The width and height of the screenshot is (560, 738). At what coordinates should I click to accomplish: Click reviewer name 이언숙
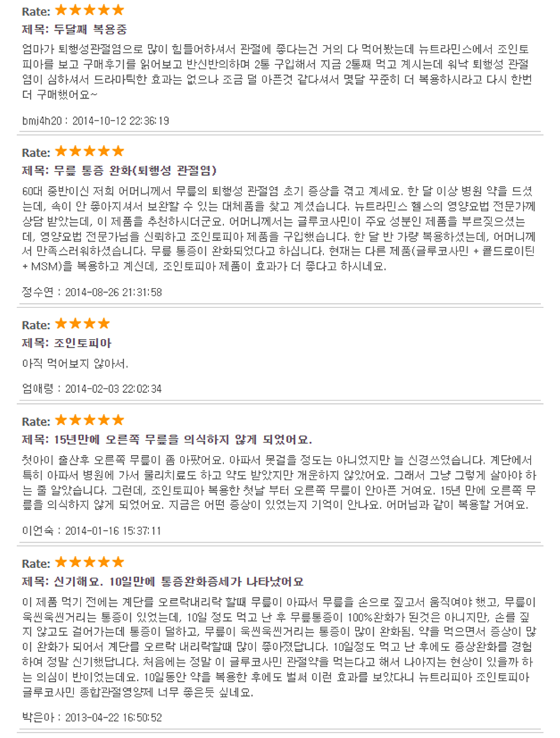point(38,531)
